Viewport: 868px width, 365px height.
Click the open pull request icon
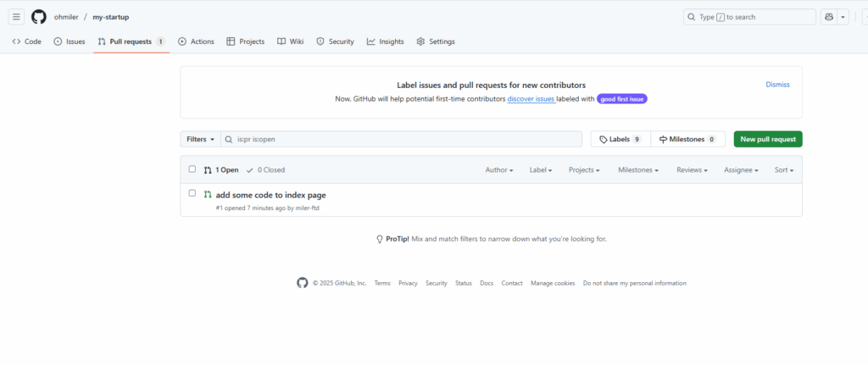[208, 195]
